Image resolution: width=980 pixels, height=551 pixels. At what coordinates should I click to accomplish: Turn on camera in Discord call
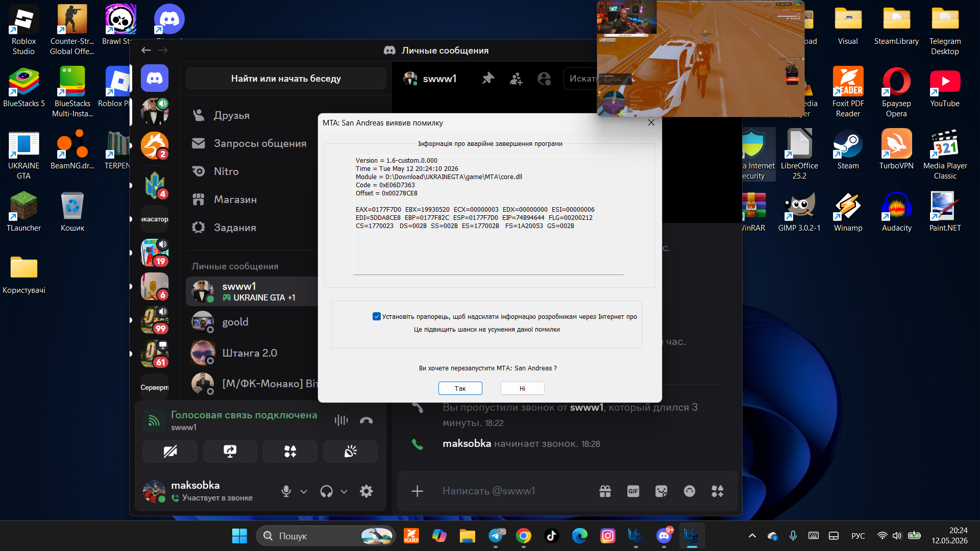point(170,451)
